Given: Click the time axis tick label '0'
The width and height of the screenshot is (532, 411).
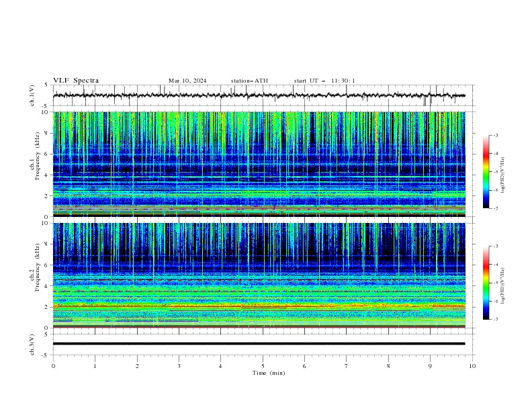Looking at the screenshot, I should (53, 366).
